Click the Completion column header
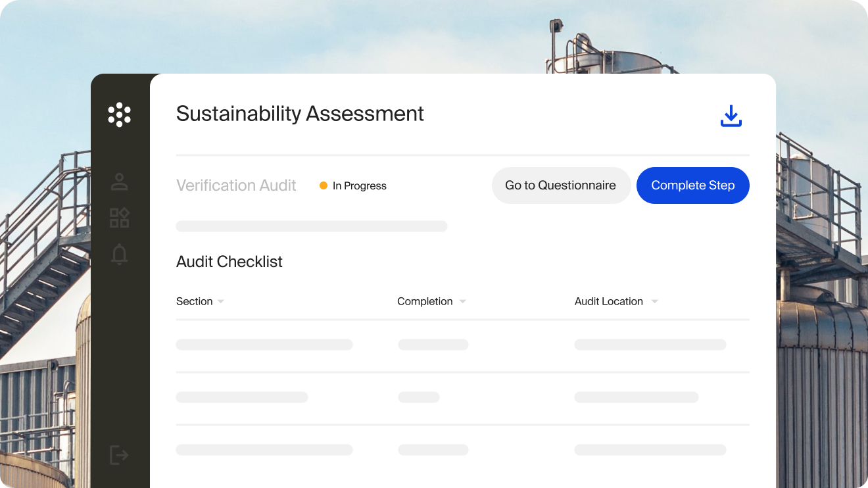This screenshot has width=868, height=488. point(425,301)
